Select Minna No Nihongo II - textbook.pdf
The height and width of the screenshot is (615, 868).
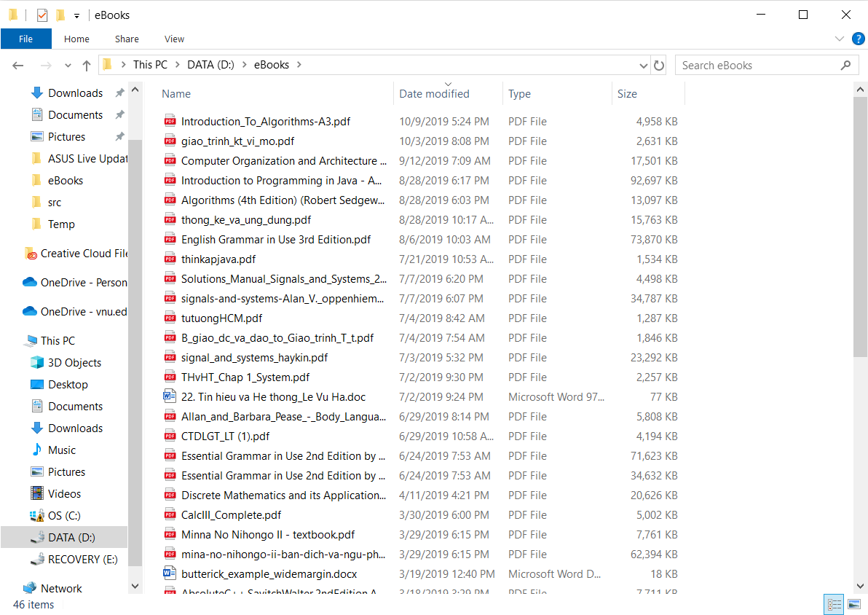268,535
